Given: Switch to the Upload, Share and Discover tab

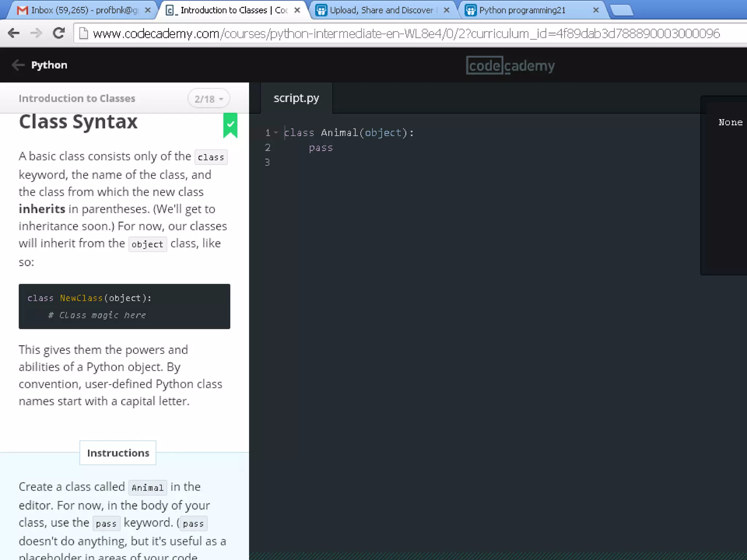Looking at the screenshot, I should click(382, 10).
